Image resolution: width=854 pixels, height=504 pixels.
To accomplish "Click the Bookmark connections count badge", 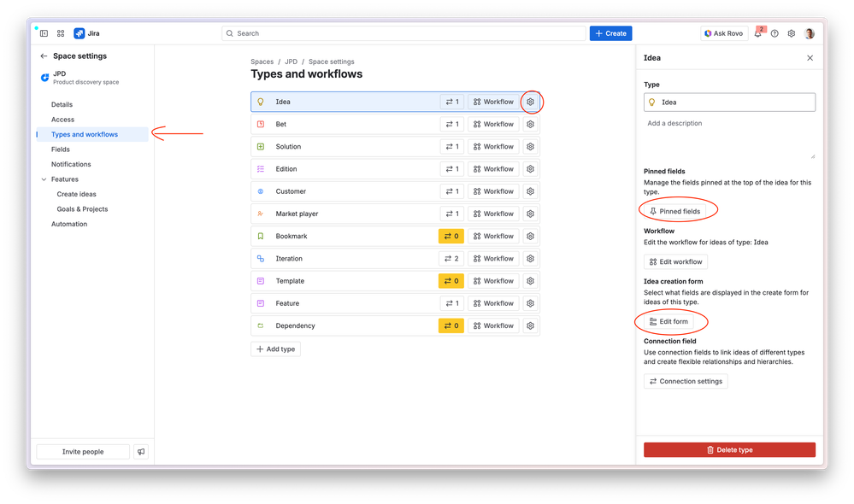I will click(451, 236).
